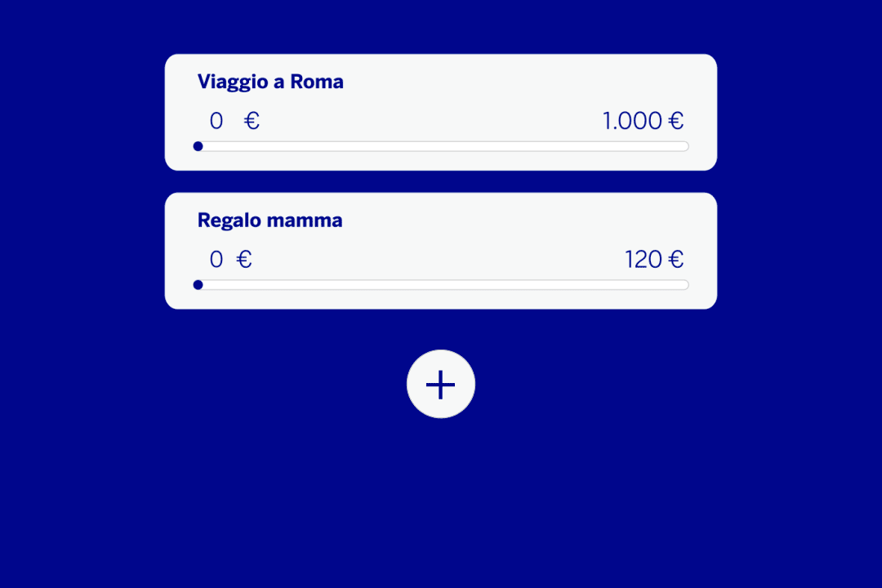Click the middle of Viaggio a Roma's progress track

(443, 146)
